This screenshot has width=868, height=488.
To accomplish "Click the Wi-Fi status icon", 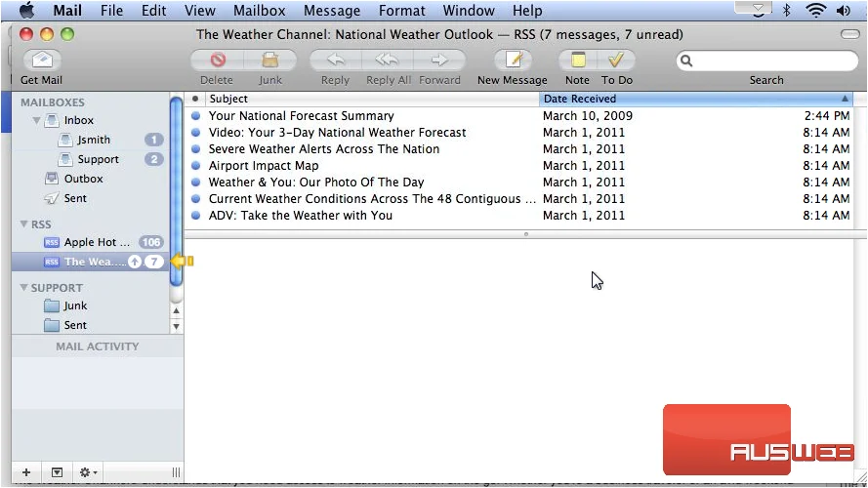I will tap(815, 10).
